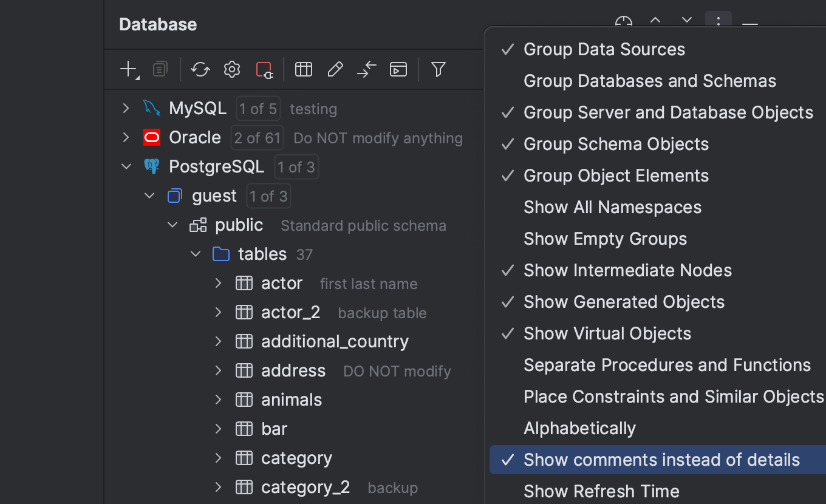The image size is (826, 504).
Task: Open the filter funnel icon
Action: pos(438,69)
